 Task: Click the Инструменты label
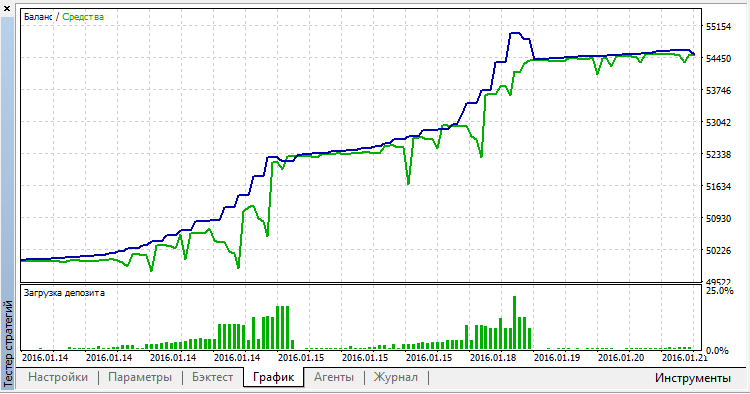tap(693, 378)
